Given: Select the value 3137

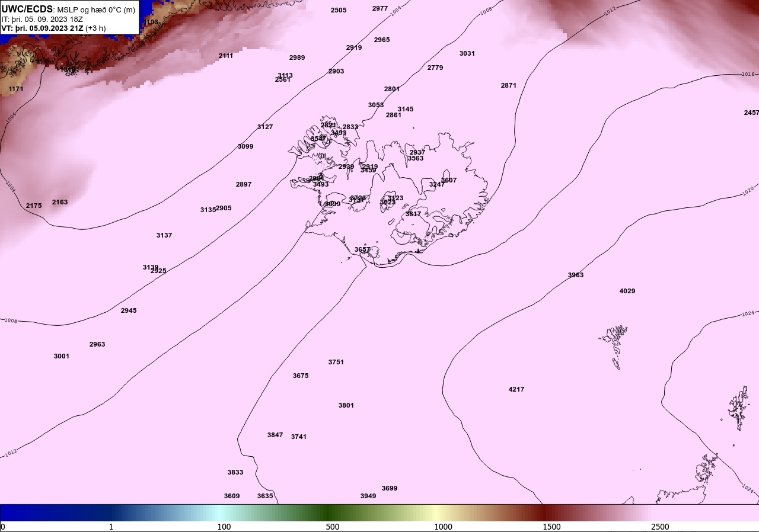Looking at the screenshot, I should (164, 235).
